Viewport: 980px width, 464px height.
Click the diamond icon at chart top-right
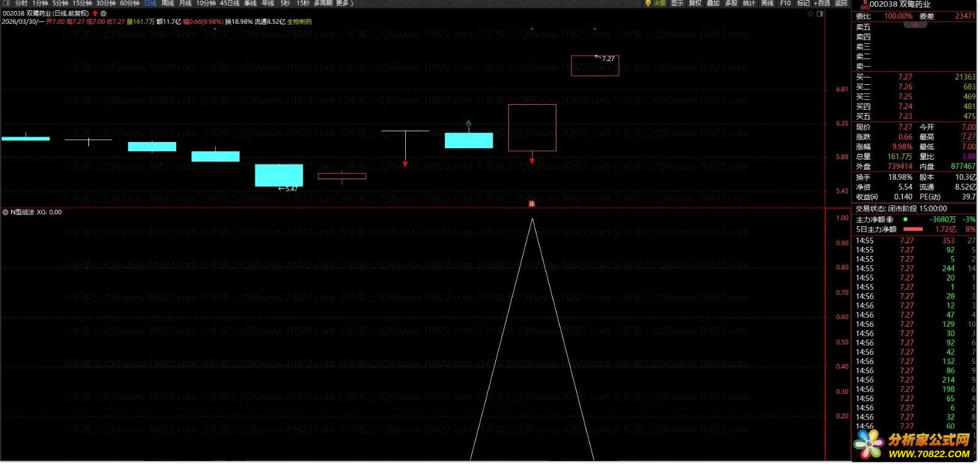pos(810,13)
